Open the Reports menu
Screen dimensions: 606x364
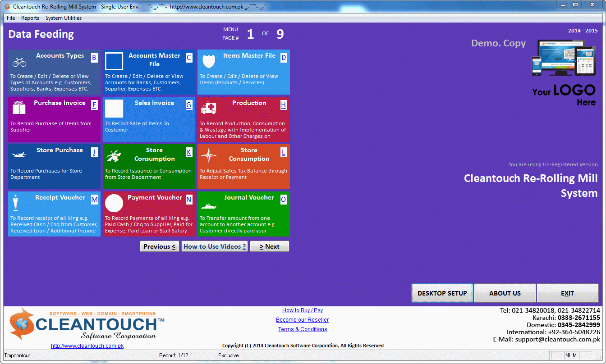[30, 18]
